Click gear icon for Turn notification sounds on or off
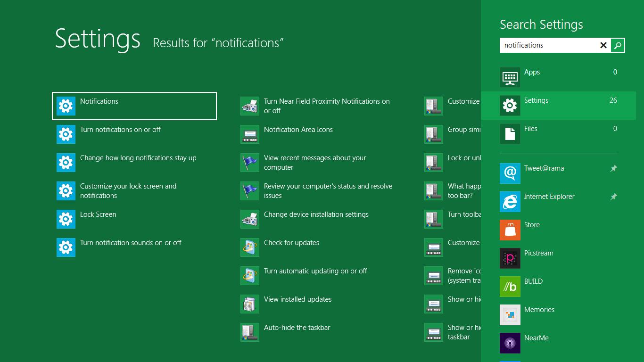This screenshot has width=644, height=362. [66, 247]
